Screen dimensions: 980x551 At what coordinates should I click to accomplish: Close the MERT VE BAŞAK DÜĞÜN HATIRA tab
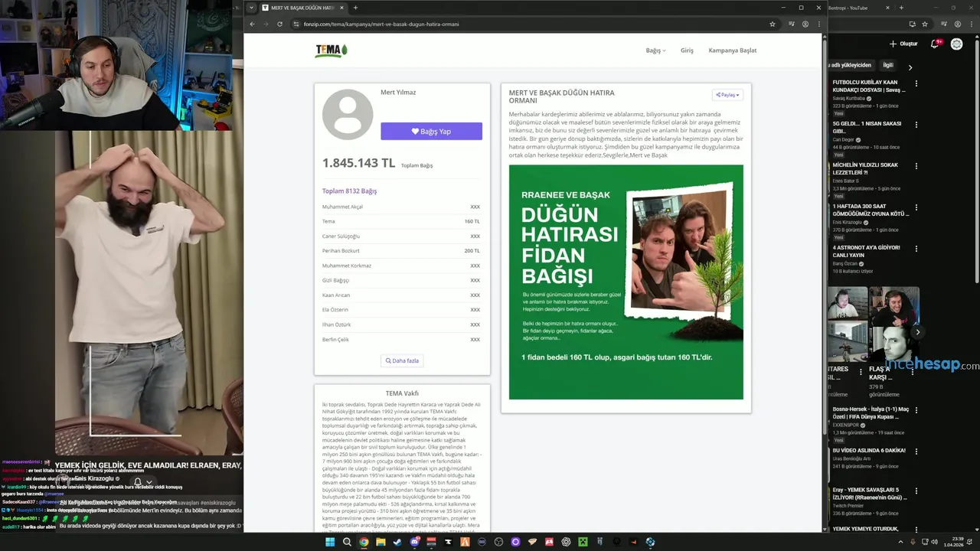tap(342, 8)
